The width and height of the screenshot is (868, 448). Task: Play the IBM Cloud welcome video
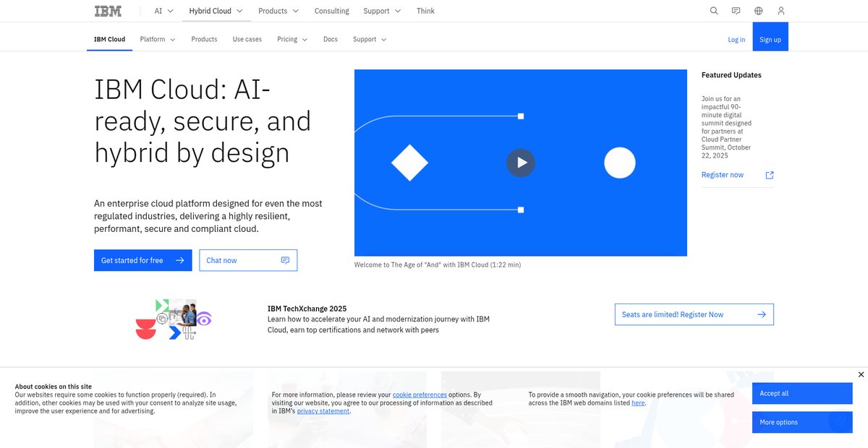click(x=521, y=163)
